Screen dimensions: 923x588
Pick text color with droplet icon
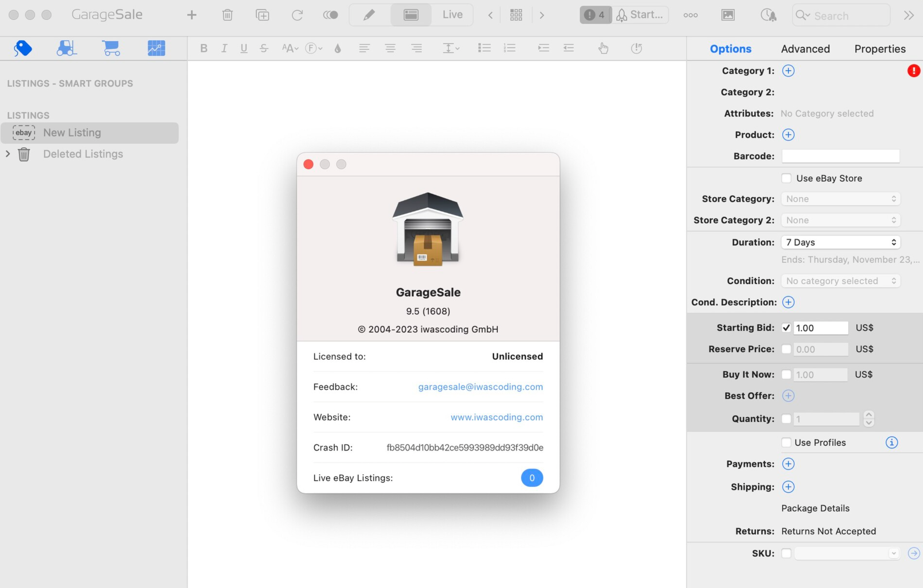pos(337,48)
